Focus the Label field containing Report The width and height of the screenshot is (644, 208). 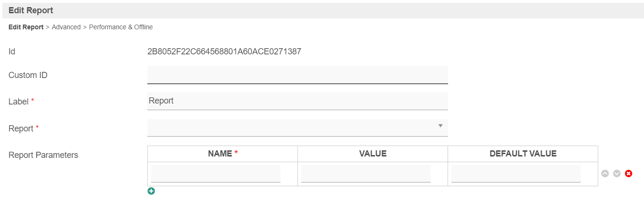(297, 101)
